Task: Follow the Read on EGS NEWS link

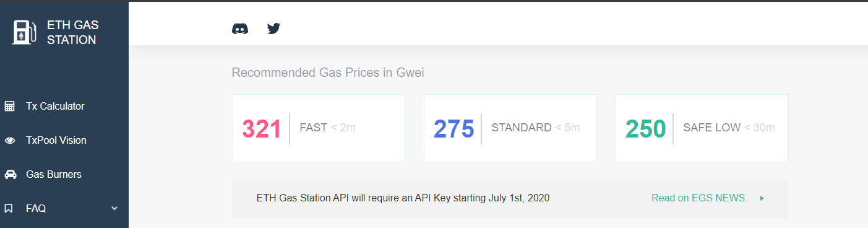Action: point(698,198)
